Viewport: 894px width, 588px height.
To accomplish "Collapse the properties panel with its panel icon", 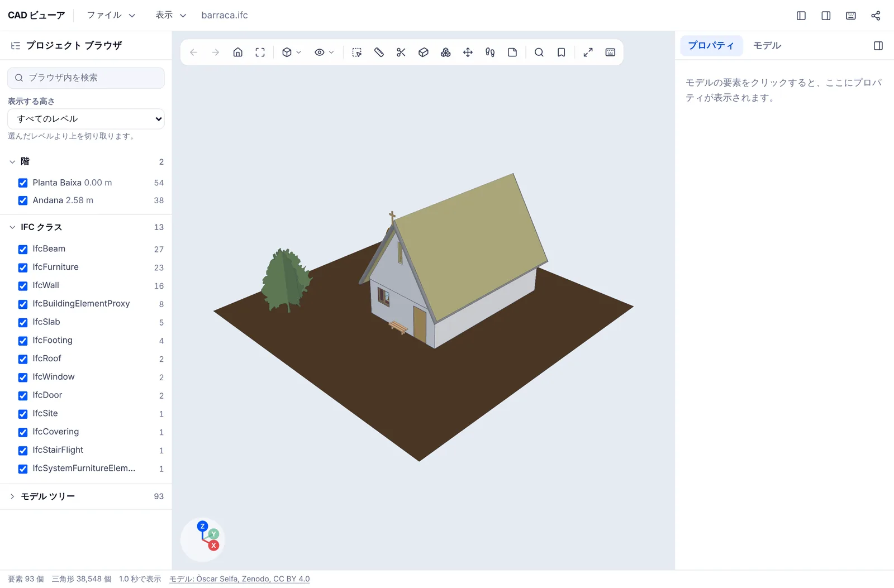I will (x=878, y=46).
